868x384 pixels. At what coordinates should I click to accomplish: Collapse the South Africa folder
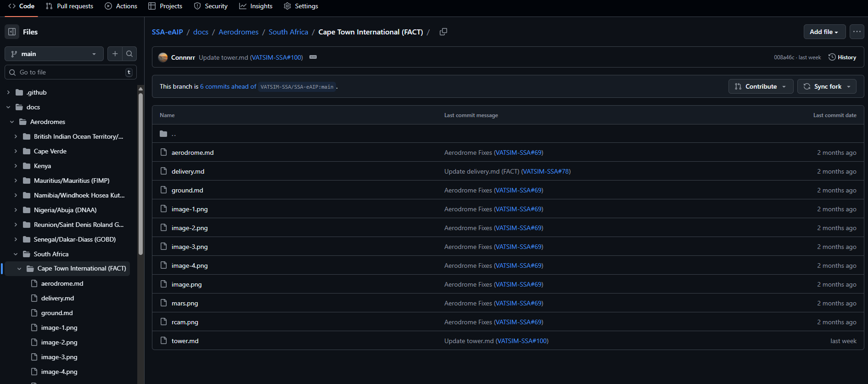[x=16, y=254]
